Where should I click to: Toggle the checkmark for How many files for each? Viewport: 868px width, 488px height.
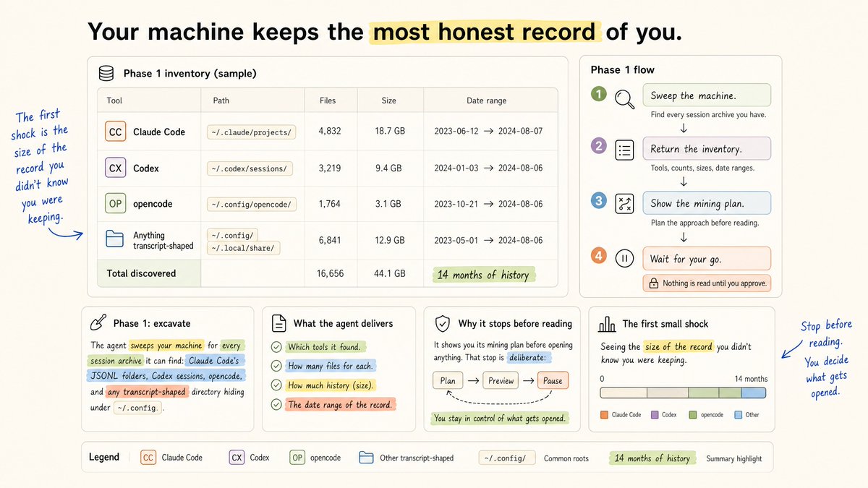pos(276,366)
